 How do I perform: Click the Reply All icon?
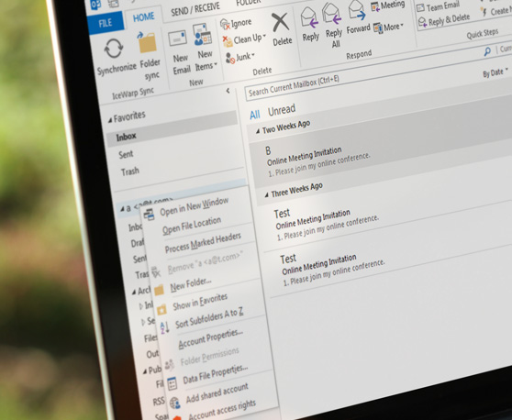click(332, 13)
